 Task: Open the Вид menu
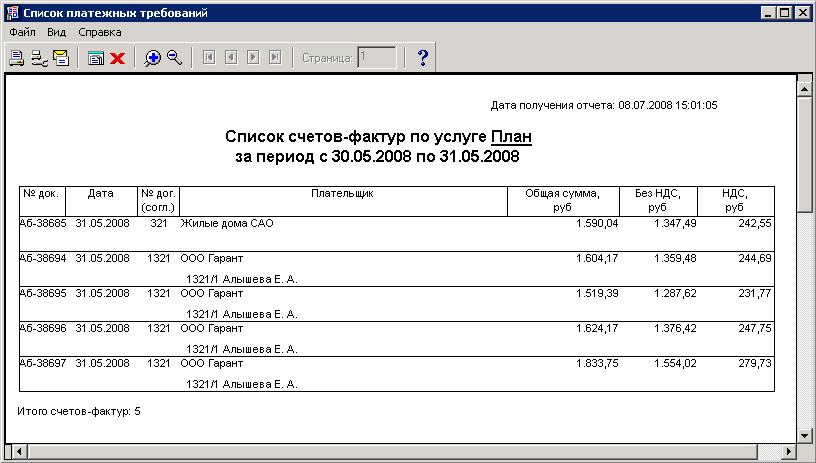coord(57,32)
